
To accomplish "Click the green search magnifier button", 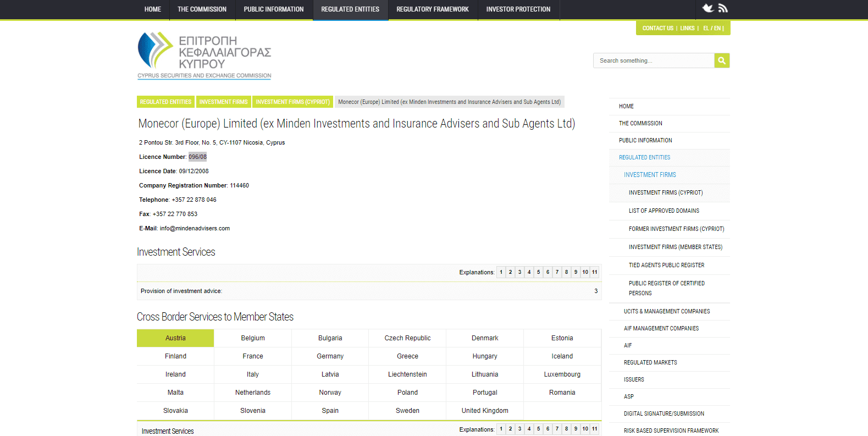I will (722, 60).
